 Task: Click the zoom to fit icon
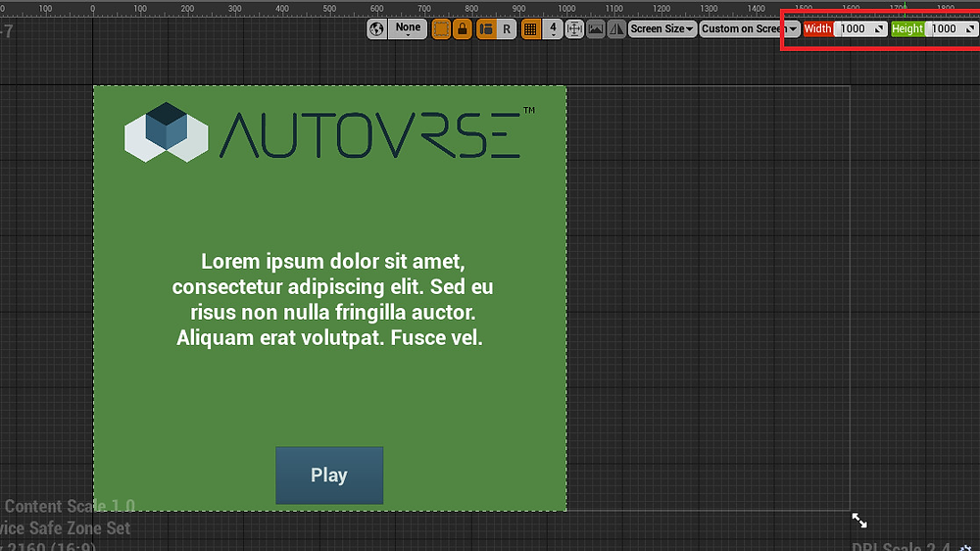point(574,28)
